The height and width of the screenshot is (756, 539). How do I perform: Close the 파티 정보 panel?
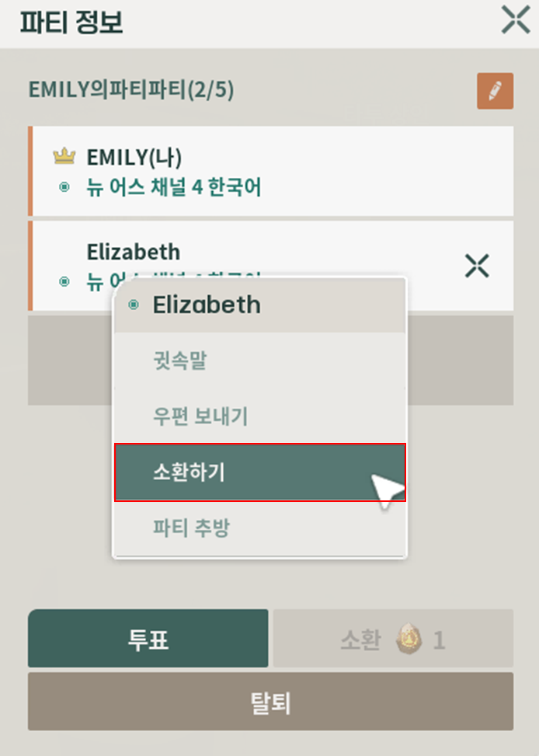click(516, 20)
